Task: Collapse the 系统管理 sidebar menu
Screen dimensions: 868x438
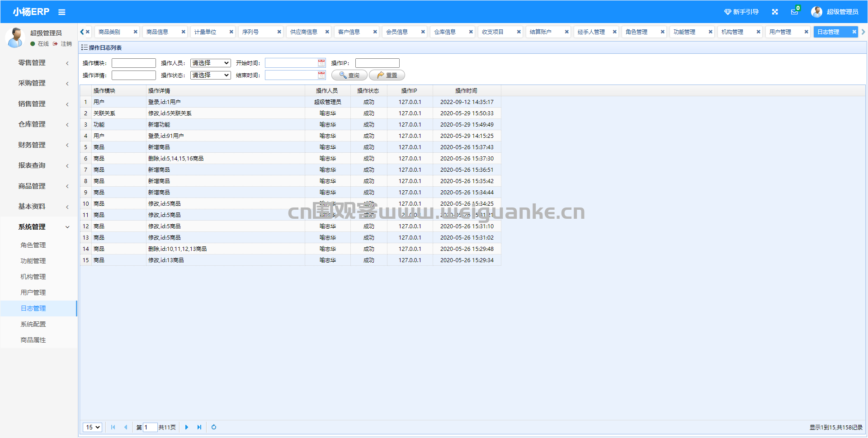Action: [39, 227]
